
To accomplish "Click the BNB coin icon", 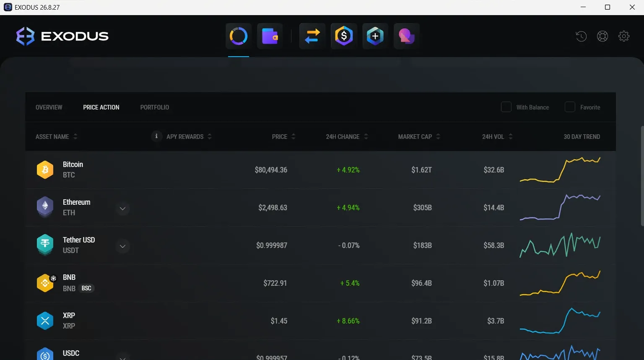I will [x=45, y=283].
